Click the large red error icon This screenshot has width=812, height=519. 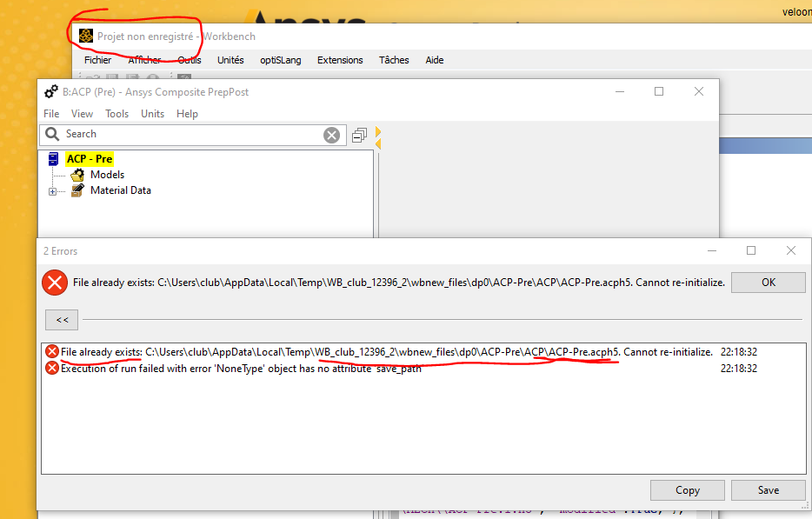click(55, 283)
